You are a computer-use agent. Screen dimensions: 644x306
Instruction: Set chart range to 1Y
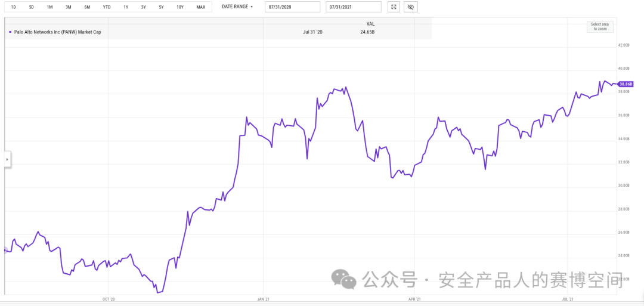pyautogui.click(x=126, y=7)
